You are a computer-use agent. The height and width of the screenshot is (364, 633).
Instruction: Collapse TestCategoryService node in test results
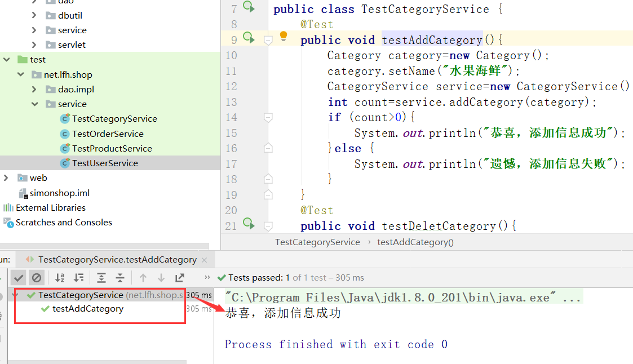(x=15, y=295)
